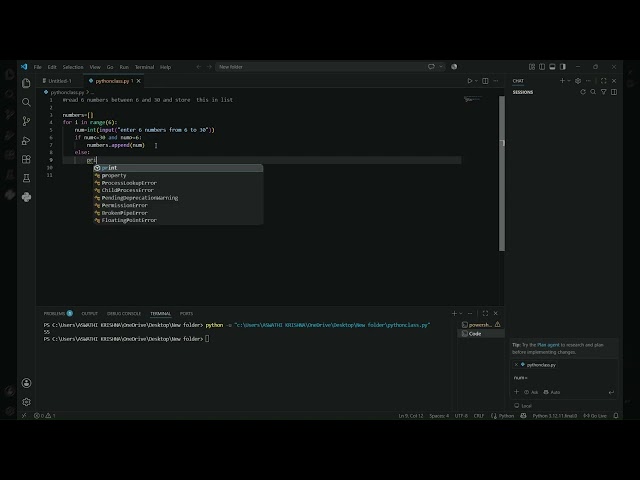Open chat mode Ask picker
Screen dimensions: 640x480
point(531,392)
